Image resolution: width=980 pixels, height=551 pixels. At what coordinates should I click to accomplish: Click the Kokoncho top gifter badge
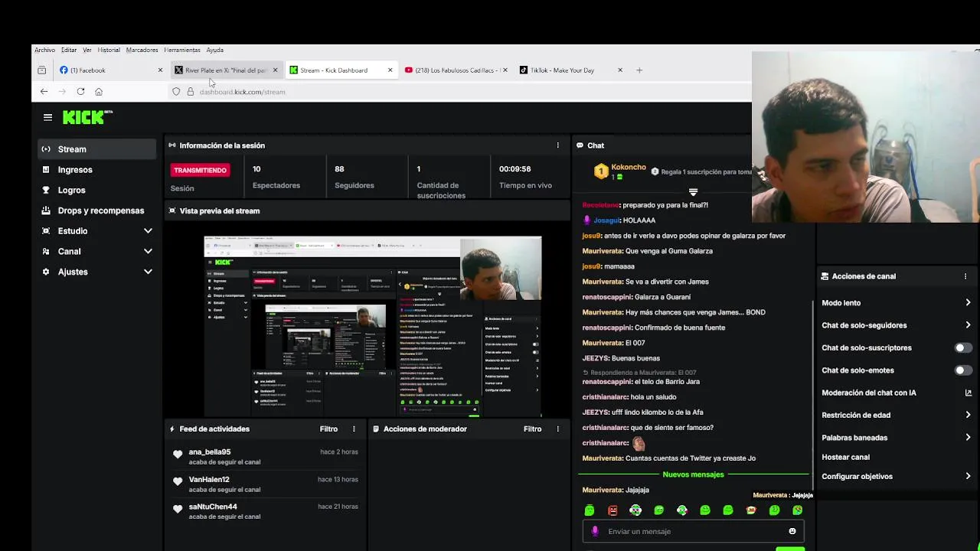(x=601, y=171)
